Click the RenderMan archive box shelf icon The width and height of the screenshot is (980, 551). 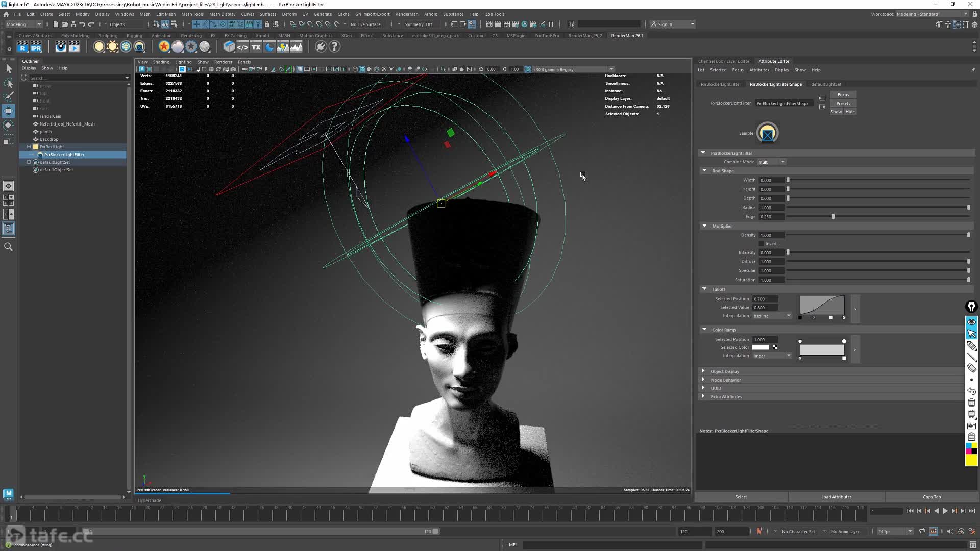229,46
